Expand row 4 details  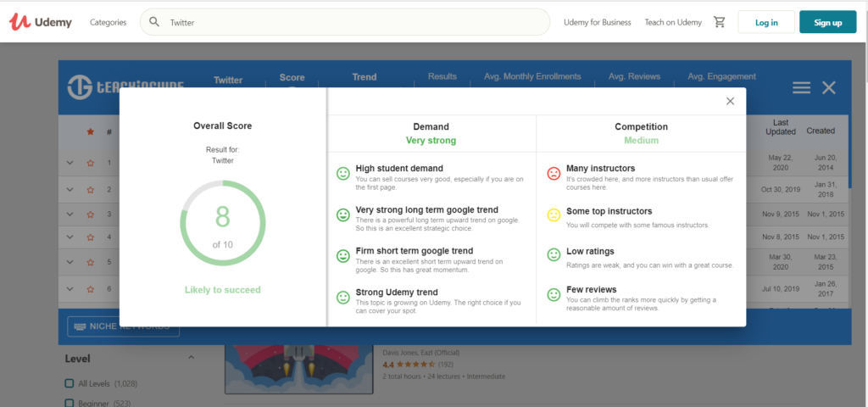[x=70, y=237]
